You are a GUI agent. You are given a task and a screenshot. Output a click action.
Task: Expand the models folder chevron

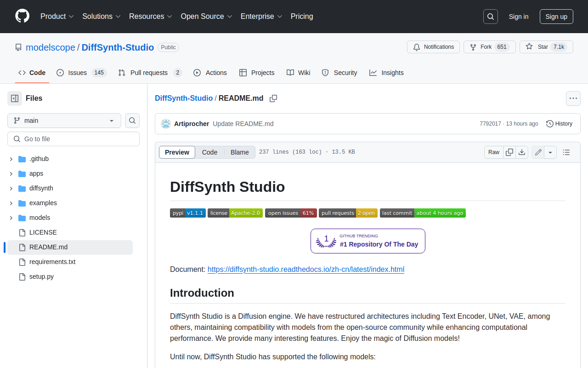click(11, 218)
